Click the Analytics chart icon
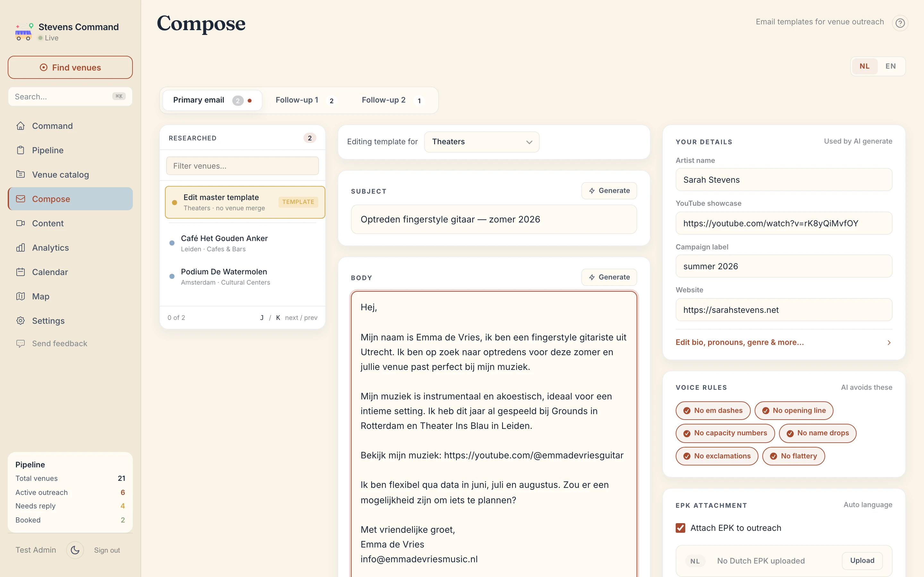 point(21,248)
